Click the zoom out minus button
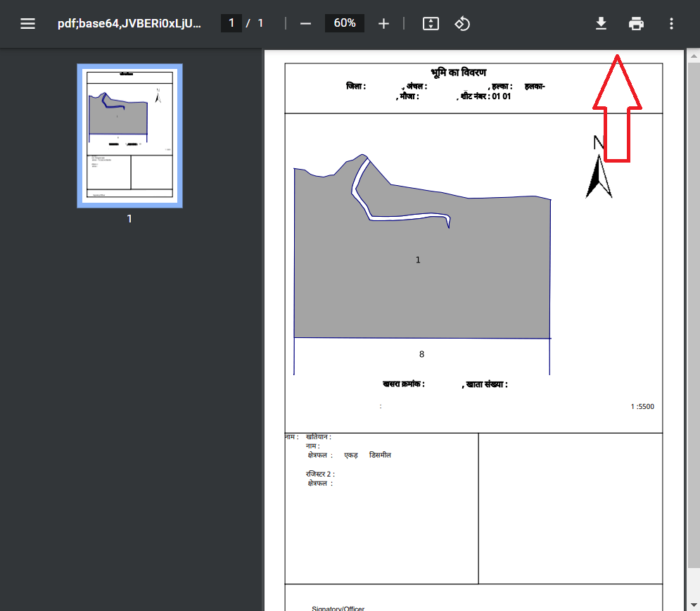700x611 pixels. (x=305, y=24)
